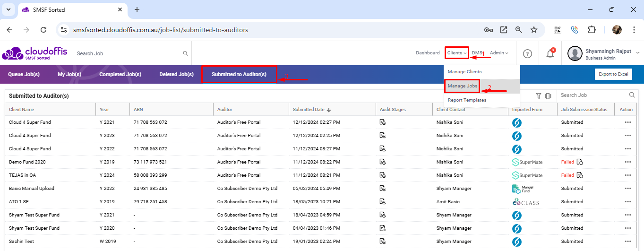Open the tab search dropdown arrow
The height and width of the screenshot is (251, 644).
[8, 9]
